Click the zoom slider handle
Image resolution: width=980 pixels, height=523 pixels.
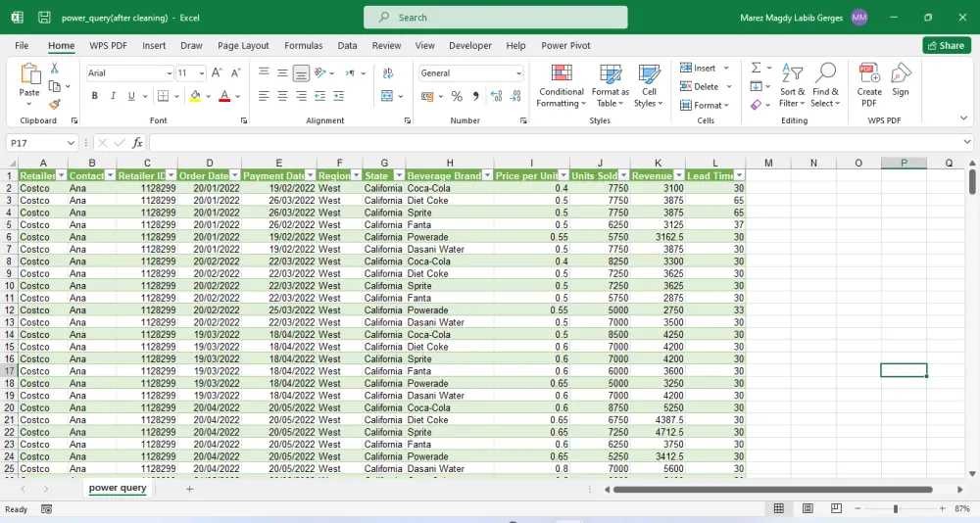click(896, 509)
